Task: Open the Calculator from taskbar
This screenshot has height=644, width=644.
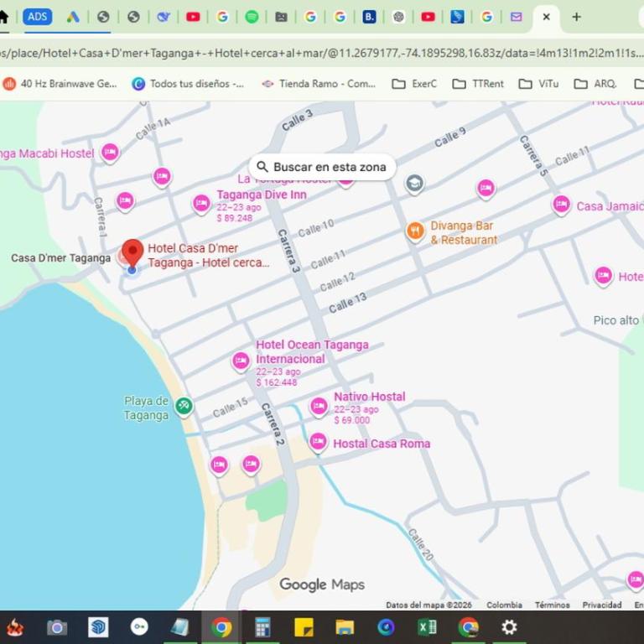Action: [x=262, y=627]
